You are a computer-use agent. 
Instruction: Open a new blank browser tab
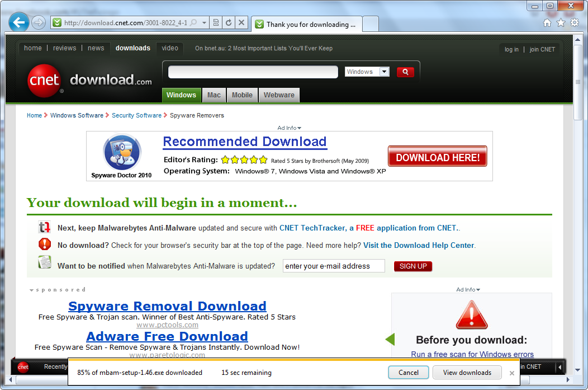[371, 25]
